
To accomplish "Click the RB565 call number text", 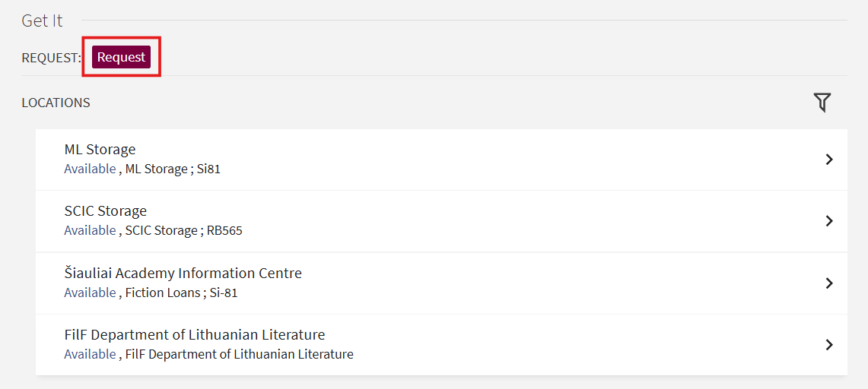I will (x=224, y=230).
